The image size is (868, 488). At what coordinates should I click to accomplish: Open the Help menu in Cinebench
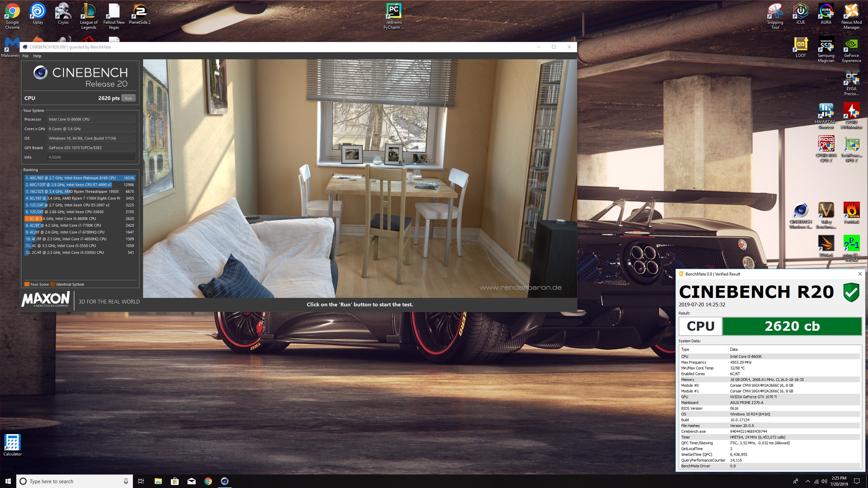click(37, 56)
